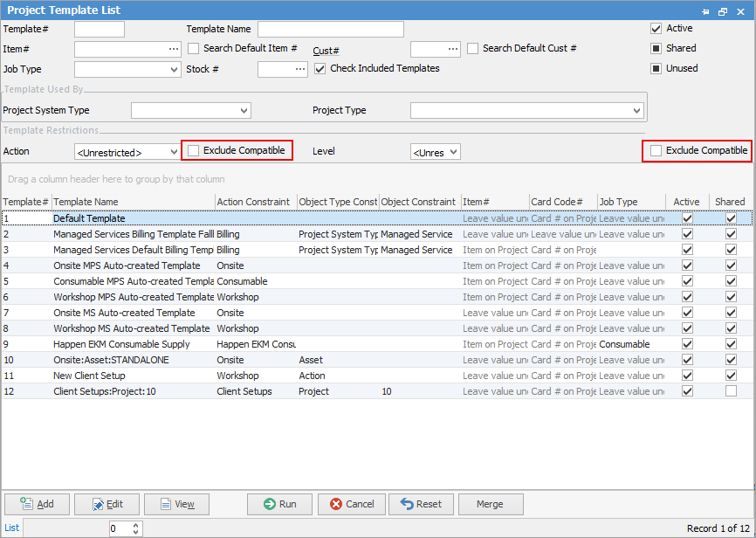756x538 pixels.
Task: Check Shared box for Client Setups:Project:10 row
Action: (731, 390)
